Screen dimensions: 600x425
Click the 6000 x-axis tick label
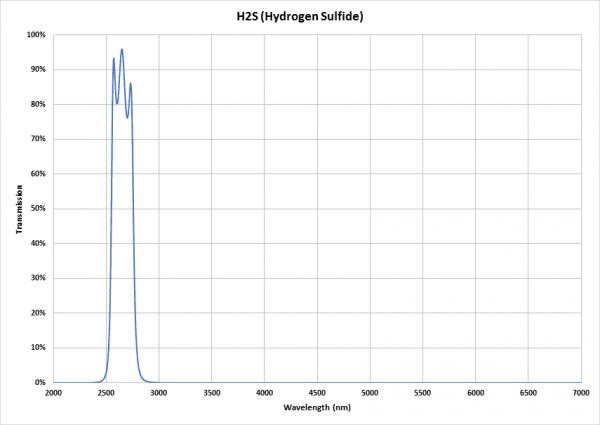[476, 394]
